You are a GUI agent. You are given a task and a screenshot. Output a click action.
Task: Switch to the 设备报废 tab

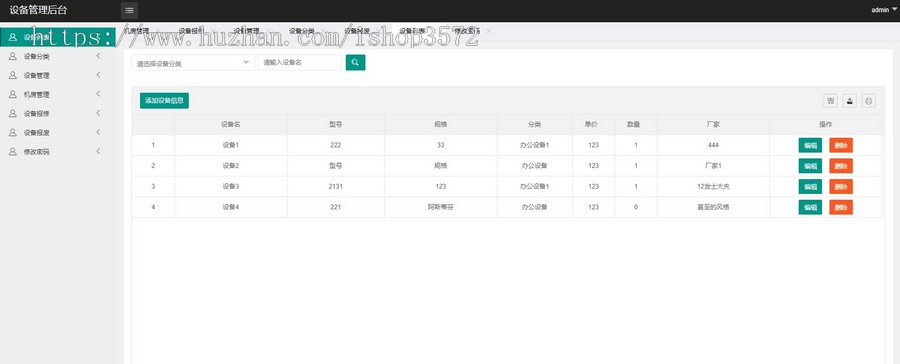[x=356, y=31]
